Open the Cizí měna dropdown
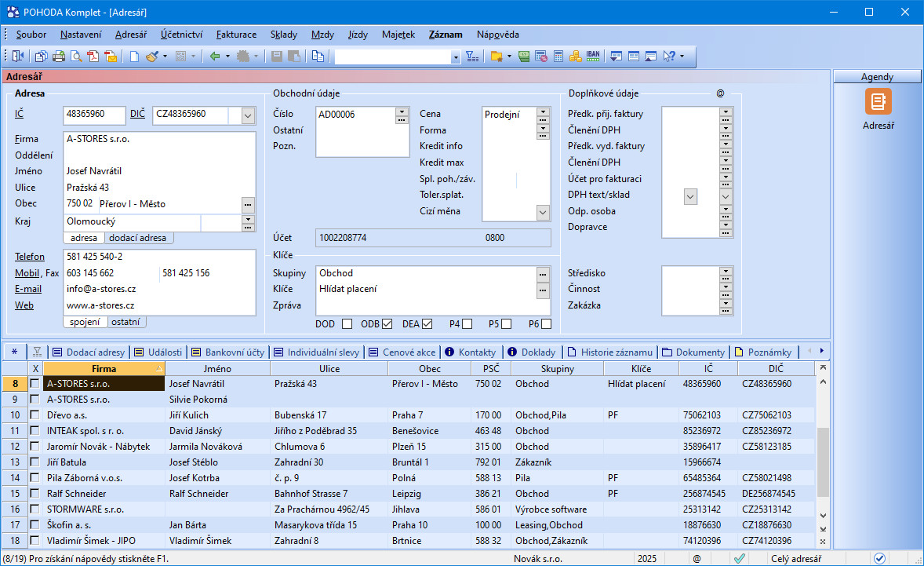The width and height of the screenshot is (924, 566). [543, 212]
